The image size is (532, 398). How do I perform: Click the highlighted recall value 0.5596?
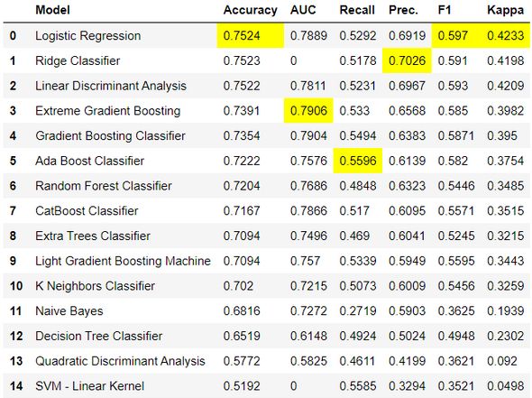click(358, 161)
